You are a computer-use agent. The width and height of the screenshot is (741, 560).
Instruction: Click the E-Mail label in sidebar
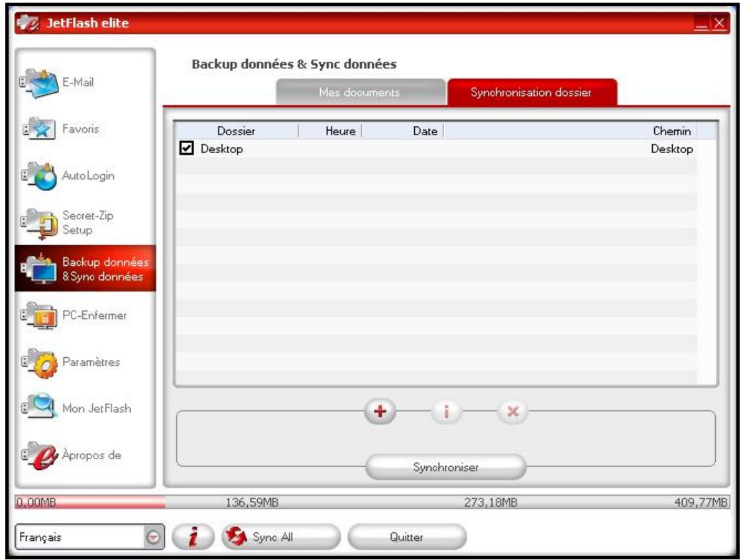(78, 82)
